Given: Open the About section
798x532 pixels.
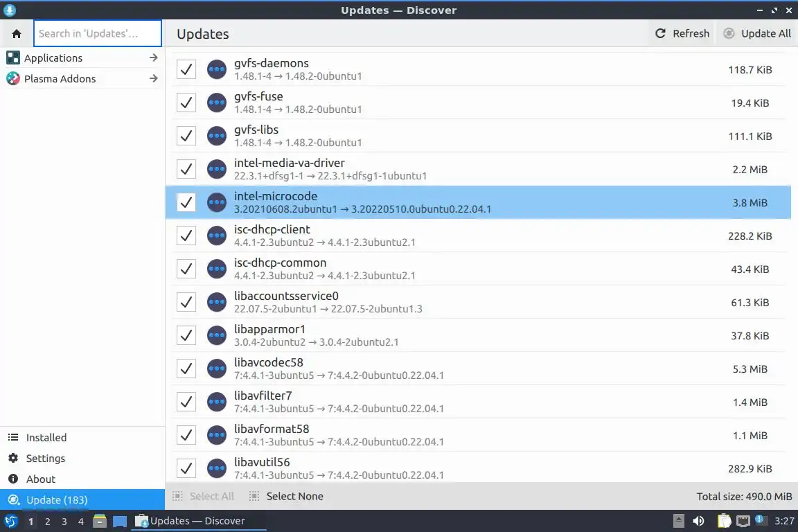Looking at the screenshot, I should click(x=82, y=479).
